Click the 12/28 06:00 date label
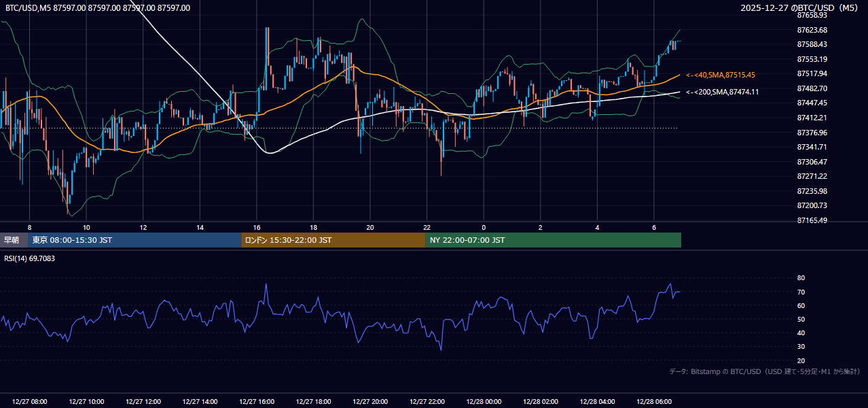Viewport: 868px width, 408px height. tap(654, 402)
